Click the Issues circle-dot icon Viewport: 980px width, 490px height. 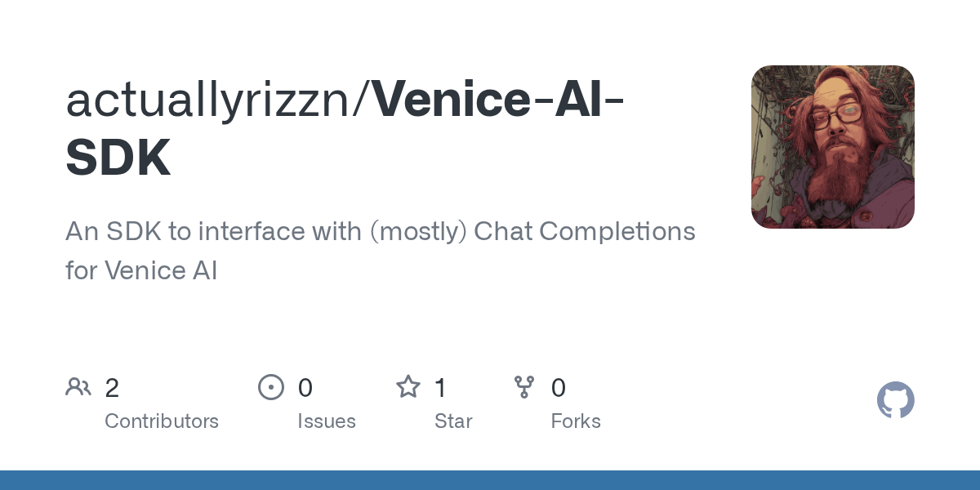(x=271, y=387)
